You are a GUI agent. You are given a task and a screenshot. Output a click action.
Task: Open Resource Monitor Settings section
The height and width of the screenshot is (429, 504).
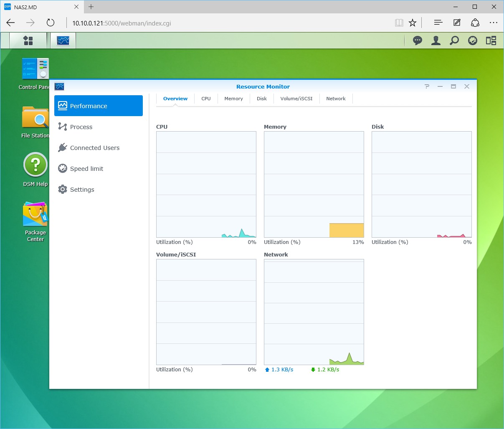(99, 189)
